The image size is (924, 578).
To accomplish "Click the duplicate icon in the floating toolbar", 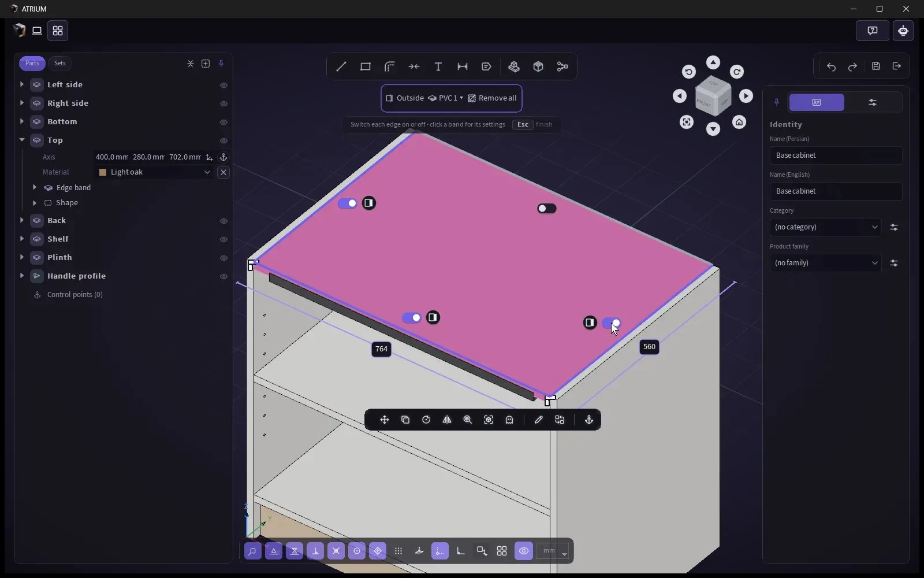I will pyautogui.click(x=405, y=420).
